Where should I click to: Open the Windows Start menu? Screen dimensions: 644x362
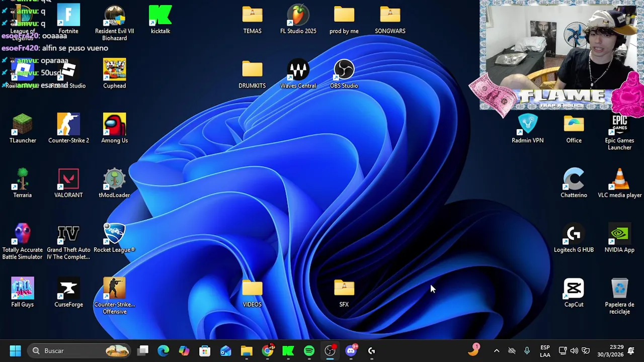[x=15, y=351]
